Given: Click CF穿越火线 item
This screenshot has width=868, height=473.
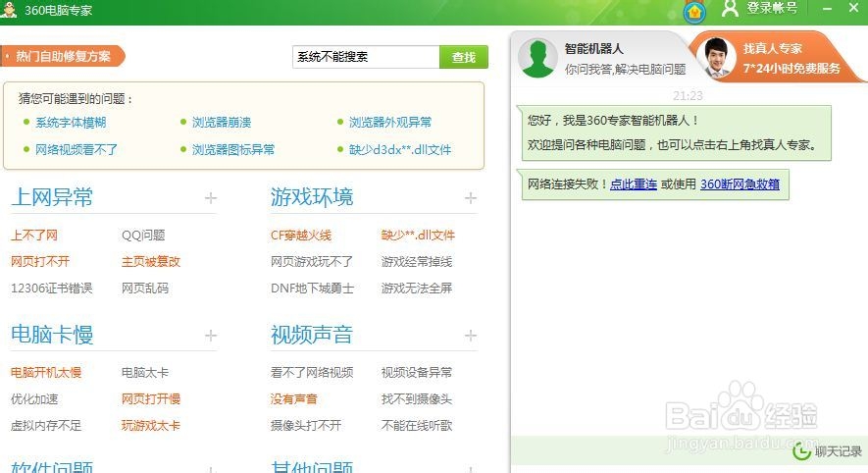Looking at the screenshot, I should [x=300, y=236].
